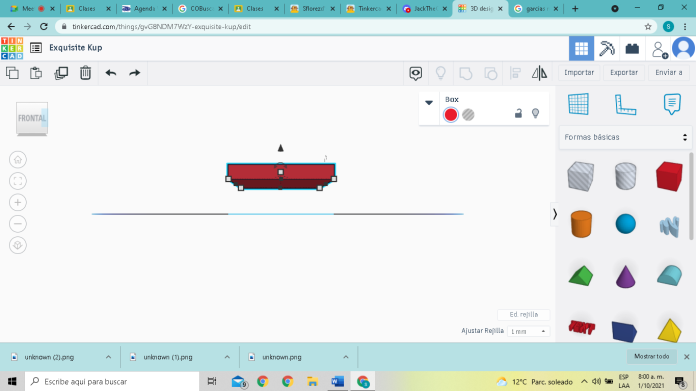Click the Align tool icon
Viewport: 696px width, 391px height.
(515, 73)
